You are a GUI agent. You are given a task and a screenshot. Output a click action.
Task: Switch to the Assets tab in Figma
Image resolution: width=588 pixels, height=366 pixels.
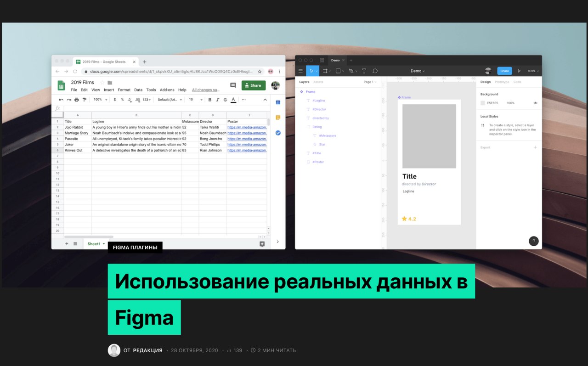click(318, 82)
